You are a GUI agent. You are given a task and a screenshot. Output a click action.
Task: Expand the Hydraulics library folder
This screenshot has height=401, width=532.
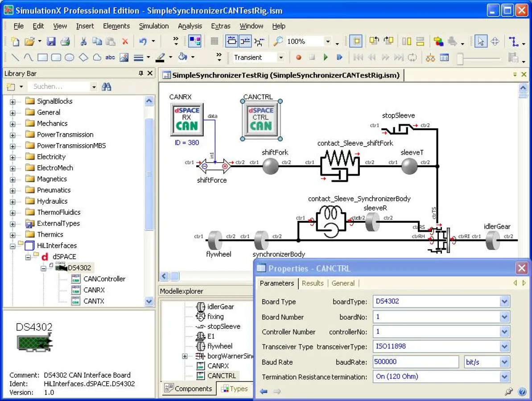(x=12, y=201)
